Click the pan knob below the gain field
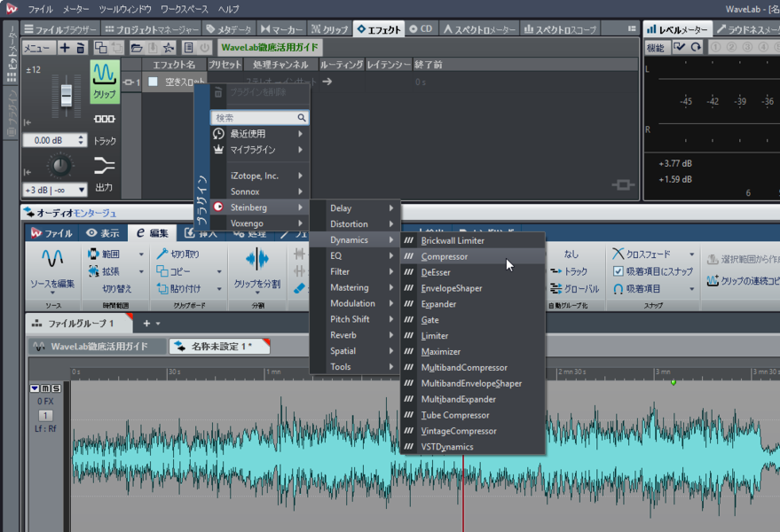This screenshot has height=532, width=780. 59,166
